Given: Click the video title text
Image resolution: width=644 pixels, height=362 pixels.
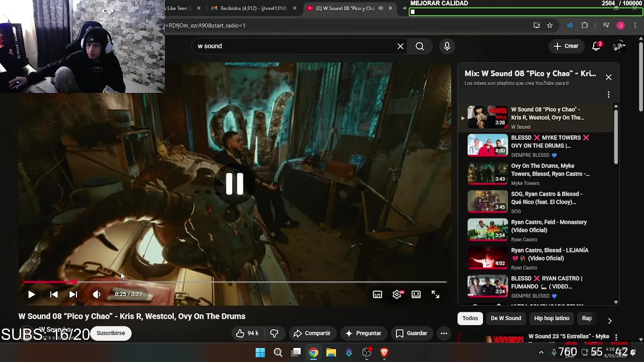Looking at the screenshot, I should click(x=132, y=316).
